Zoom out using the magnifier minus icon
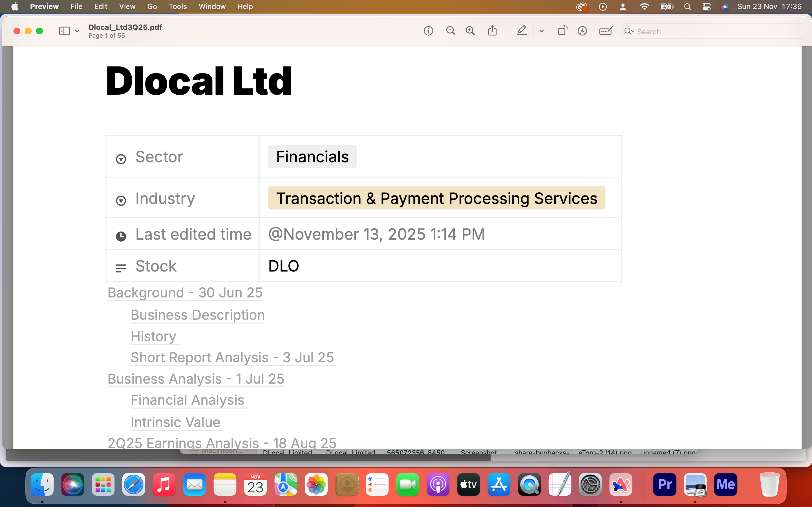This screenshot has height=507, width=812. tap(450, 31)
